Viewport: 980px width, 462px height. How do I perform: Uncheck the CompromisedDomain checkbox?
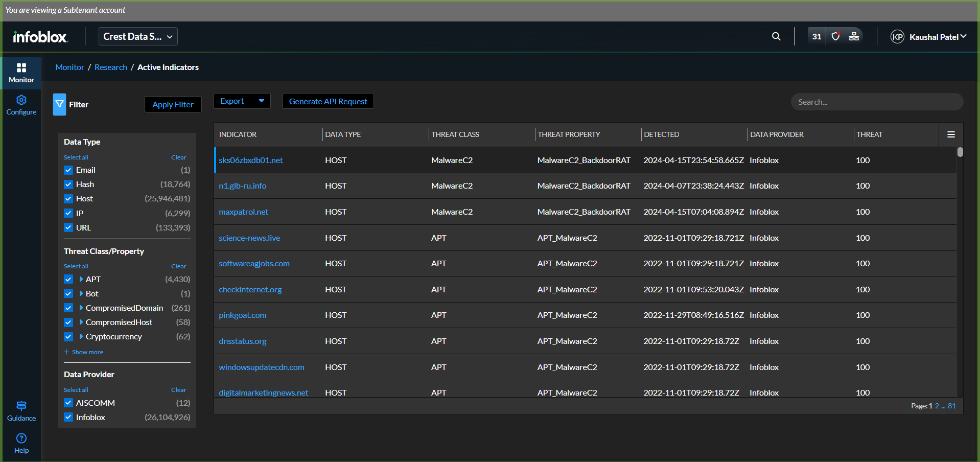point(68,308)
